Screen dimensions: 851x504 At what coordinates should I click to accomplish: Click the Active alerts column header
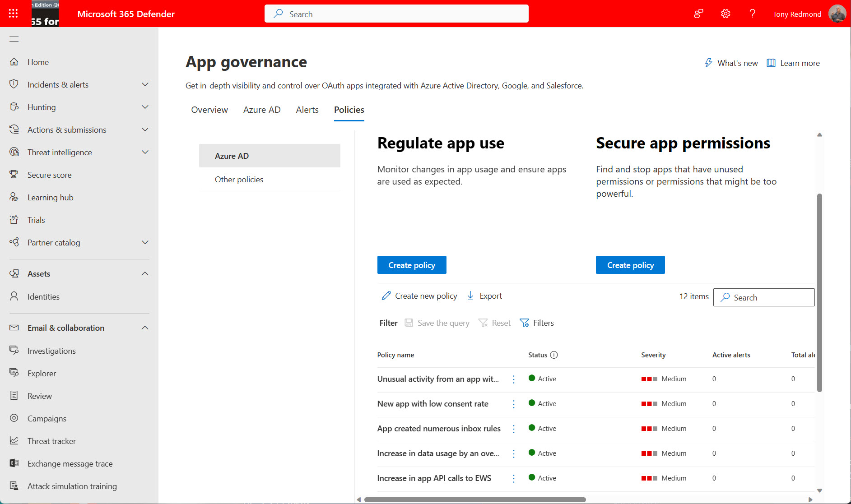coord(731,355)
